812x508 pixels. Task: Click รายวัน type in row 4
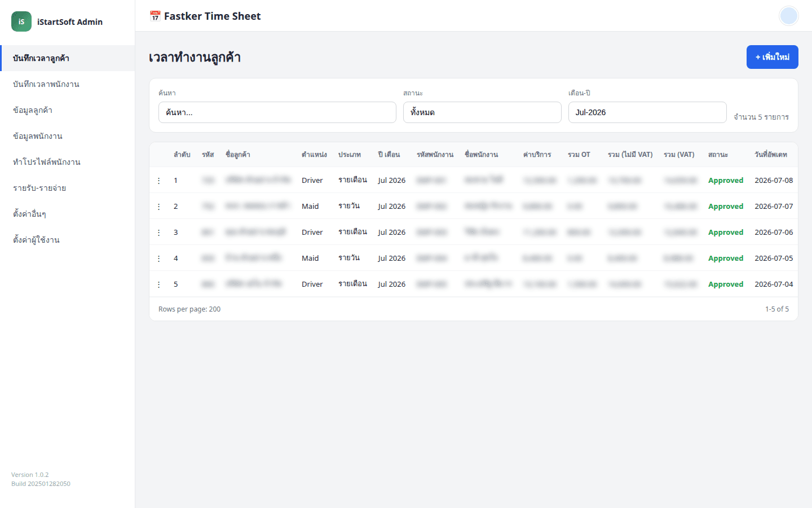click(x=349, y=258)
